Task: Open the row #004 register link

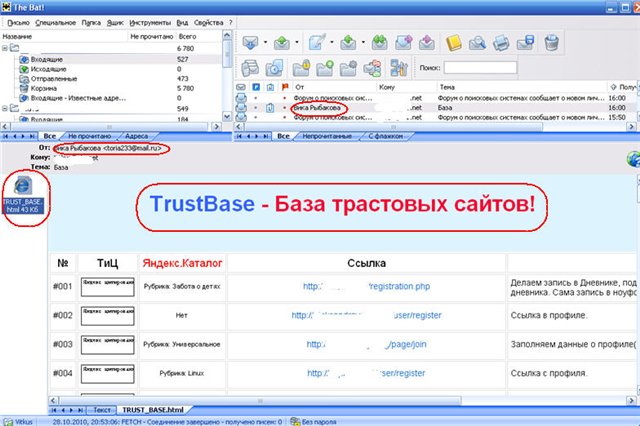Action: (367, 373)
